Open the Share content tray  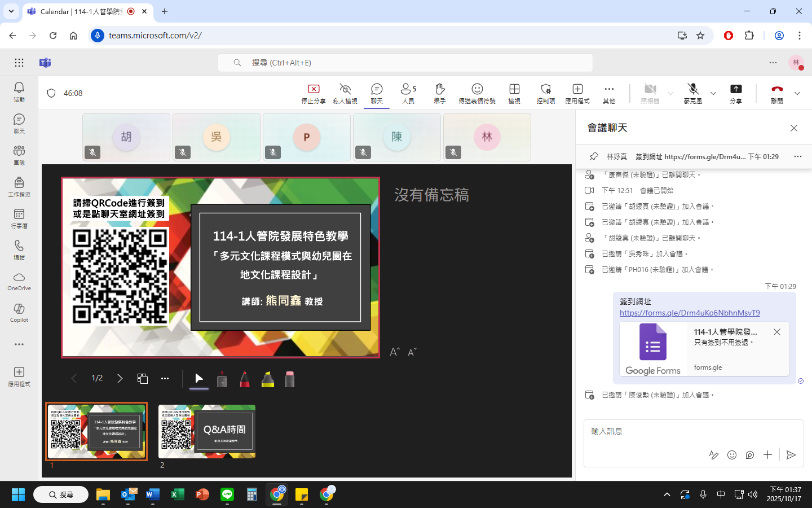click(736, 93)
